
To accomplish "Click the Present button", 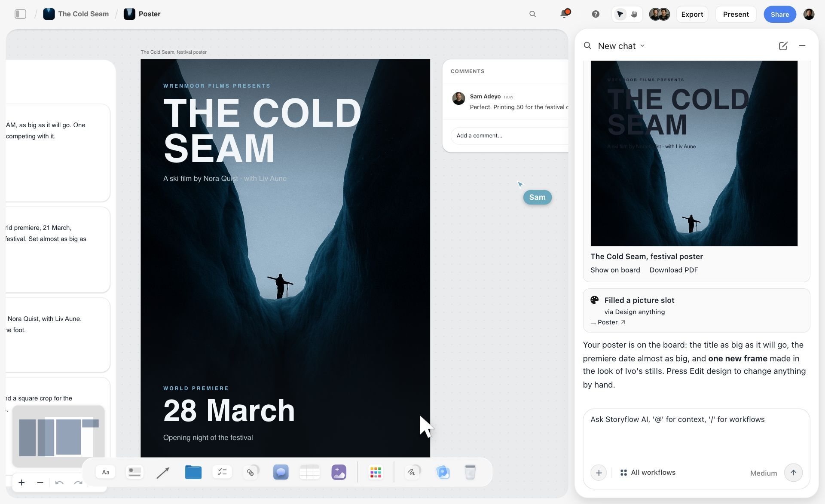I will [736, 14].
